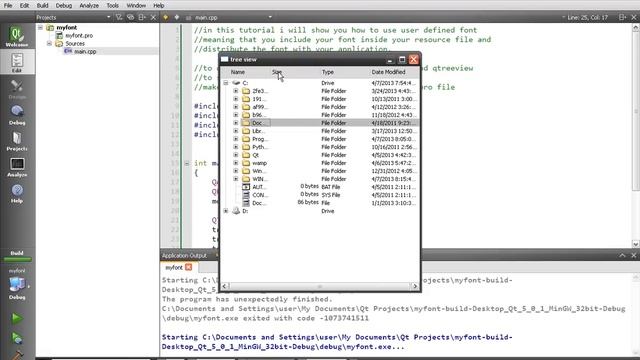The width and height of the screenshot is (640, 360).
Task: Run the project with green play button
Action: pos(17,318)
